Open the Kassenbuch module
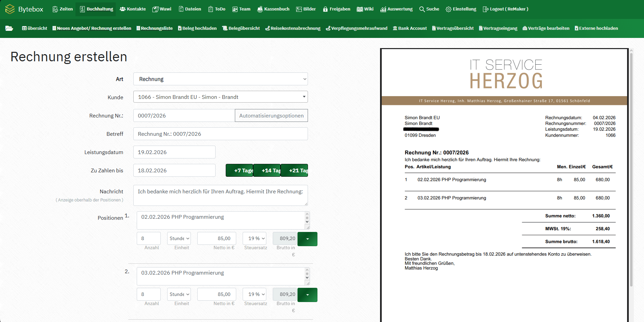This screenshot has width=644, height=322. tap(273, 9)
